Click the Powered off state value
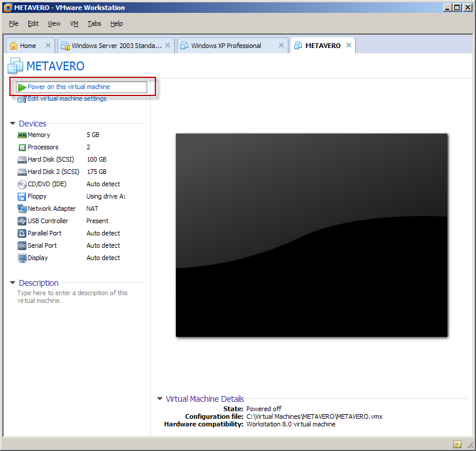The image size is (476, 451). click(x=264, y=409)
